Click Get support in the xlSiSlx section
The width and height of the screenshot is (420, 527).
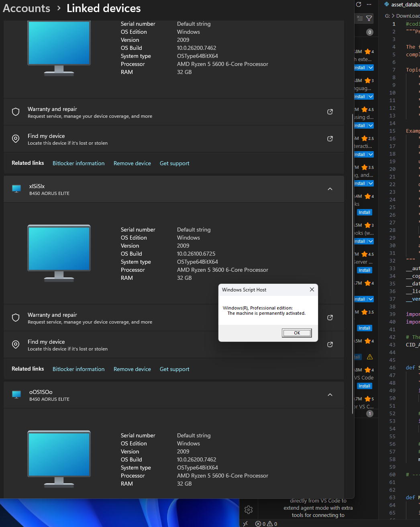coord(174,369)
